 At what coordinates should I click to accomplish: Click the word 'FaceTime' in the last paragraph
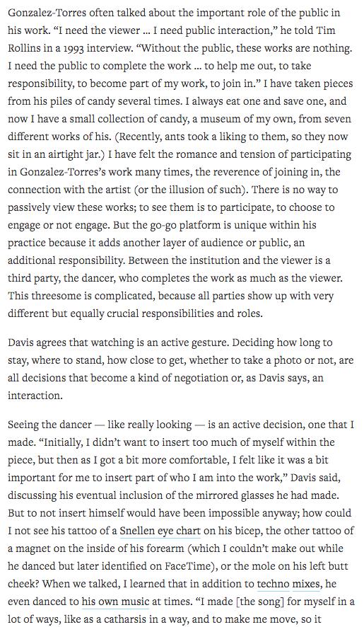[x=187, y=566]
